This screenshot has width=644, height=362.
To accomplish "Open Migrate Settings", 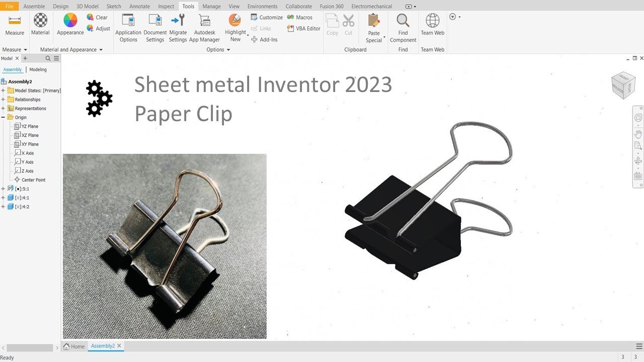I will (178, 28).
